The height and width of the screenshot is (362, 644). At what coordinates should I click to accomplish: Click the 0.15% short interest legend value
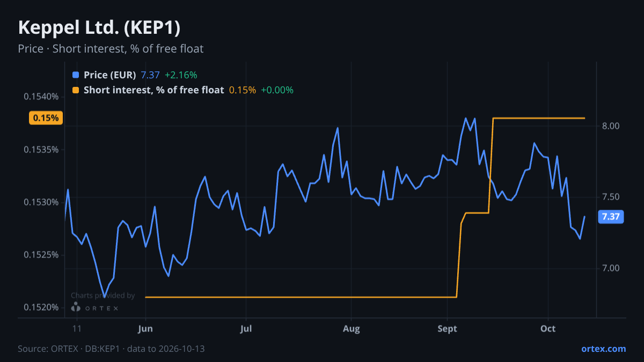tap(243, 90)
